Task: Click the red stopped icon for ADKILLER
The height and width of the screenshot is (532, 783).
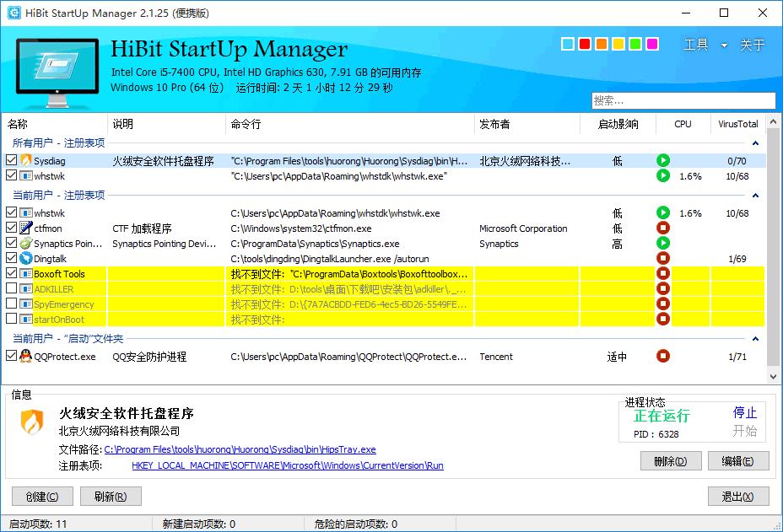Action: (x=662, y=289)
